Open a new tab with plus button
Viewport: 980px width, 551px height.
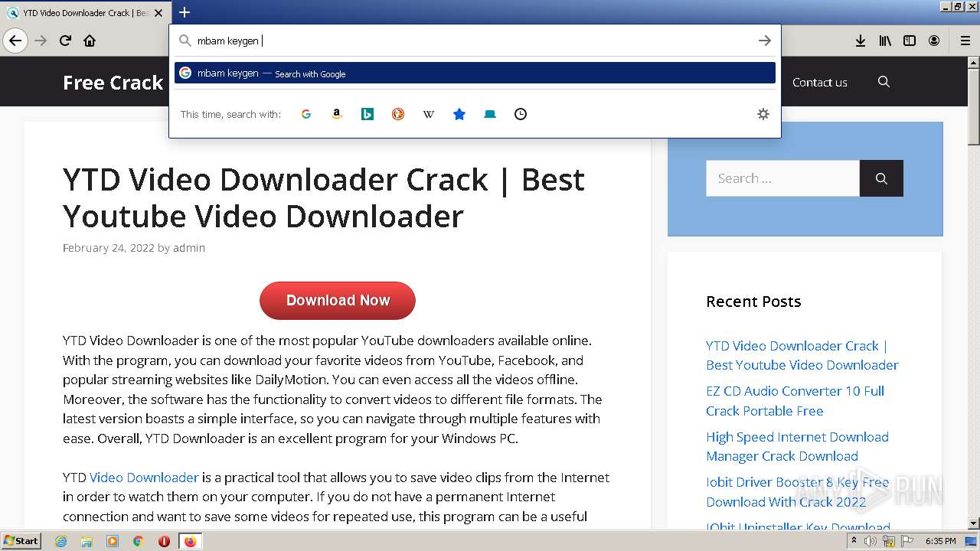click(185, 12)
